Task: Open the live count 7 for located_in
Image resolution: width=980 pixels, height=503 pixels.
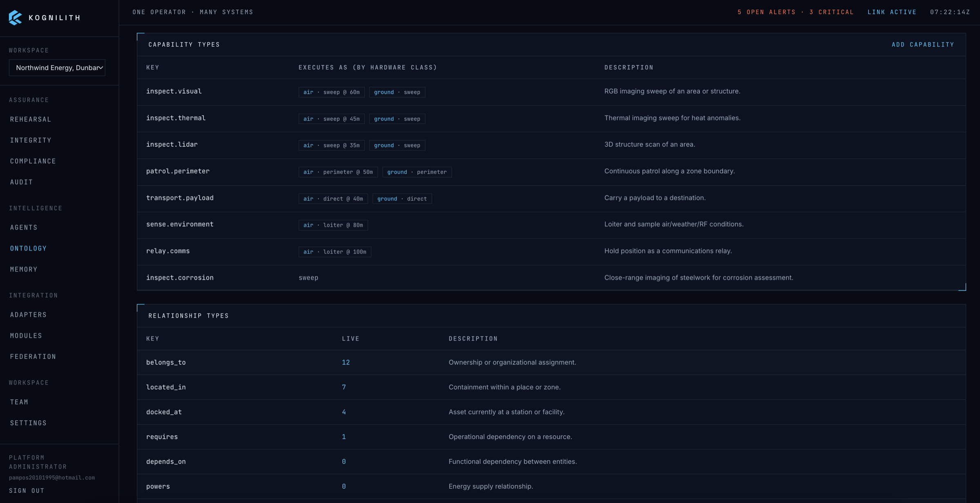Action: (x=344, y=387)
